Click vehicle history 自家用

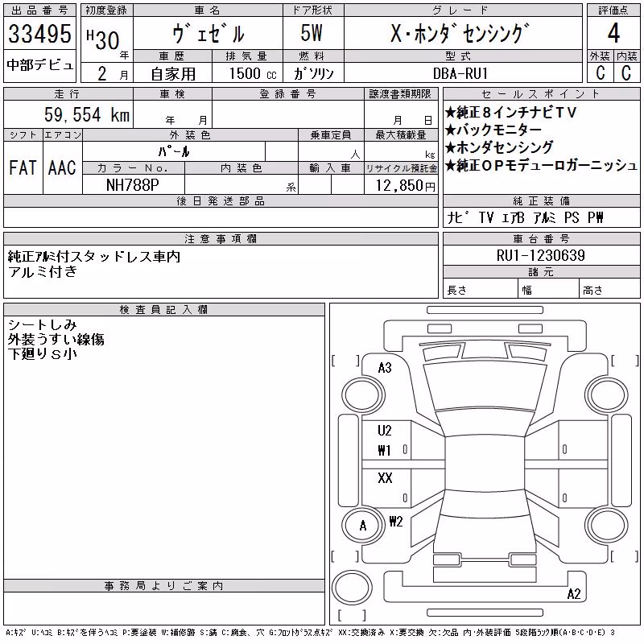pos(173,74)
